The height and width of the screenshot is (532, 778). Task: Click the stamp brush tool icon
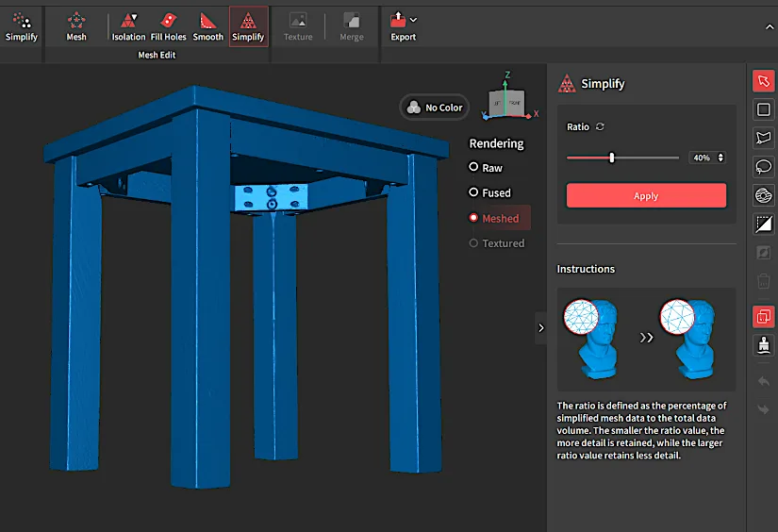tap(764, 345)
